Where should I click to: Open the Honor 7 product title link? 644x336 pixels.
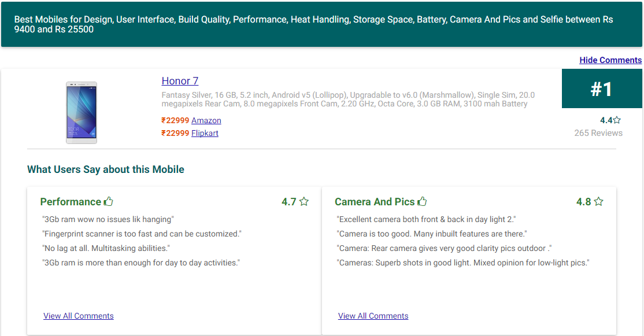click(180, 81)
